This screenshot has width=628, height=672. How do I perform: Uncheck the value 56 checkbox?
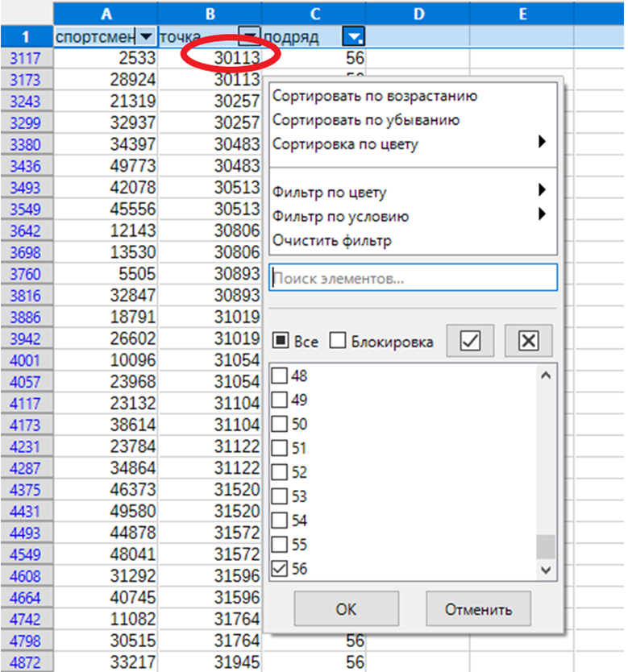point(281,569)
